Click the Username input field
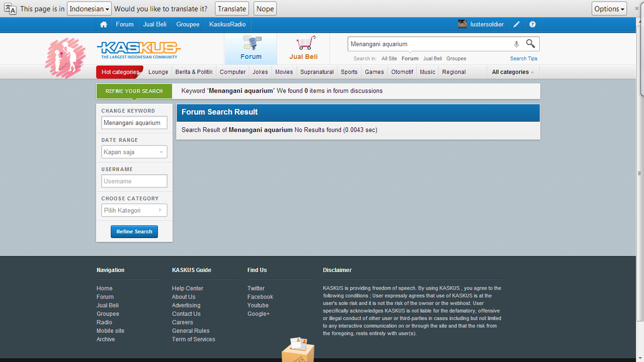The height and width of the screenshot is (362, 644). click(134, 181)
